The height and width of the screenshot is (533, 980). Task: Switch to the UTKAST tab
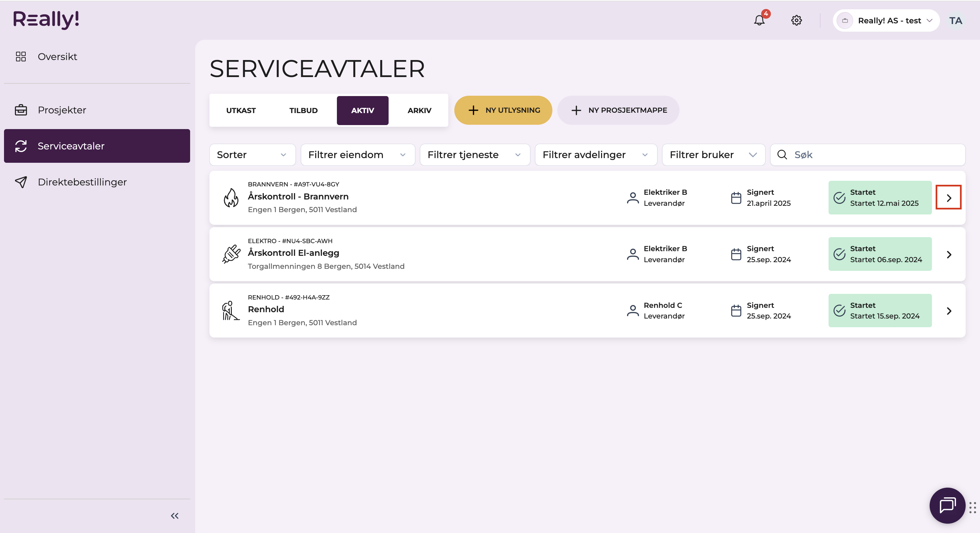(x=241, y=110)
